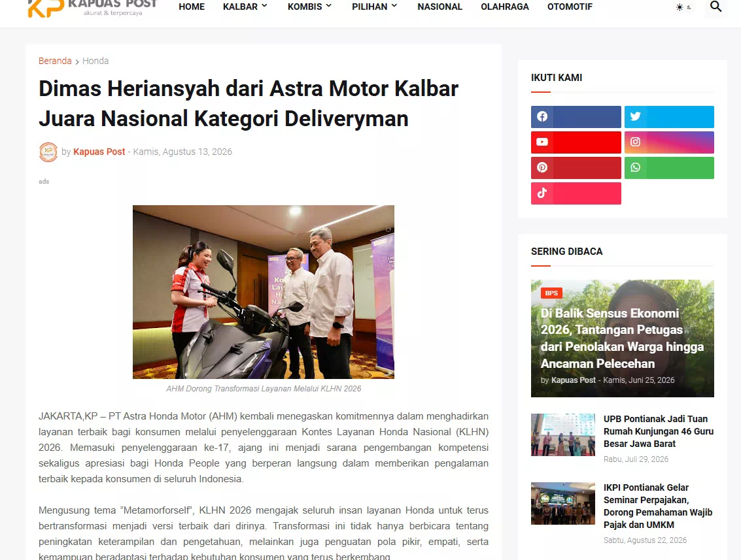The width and height of the screenshot is (741, 560).
Task: Click the IKUTI KAMI heading
Action: click(556, 78)
